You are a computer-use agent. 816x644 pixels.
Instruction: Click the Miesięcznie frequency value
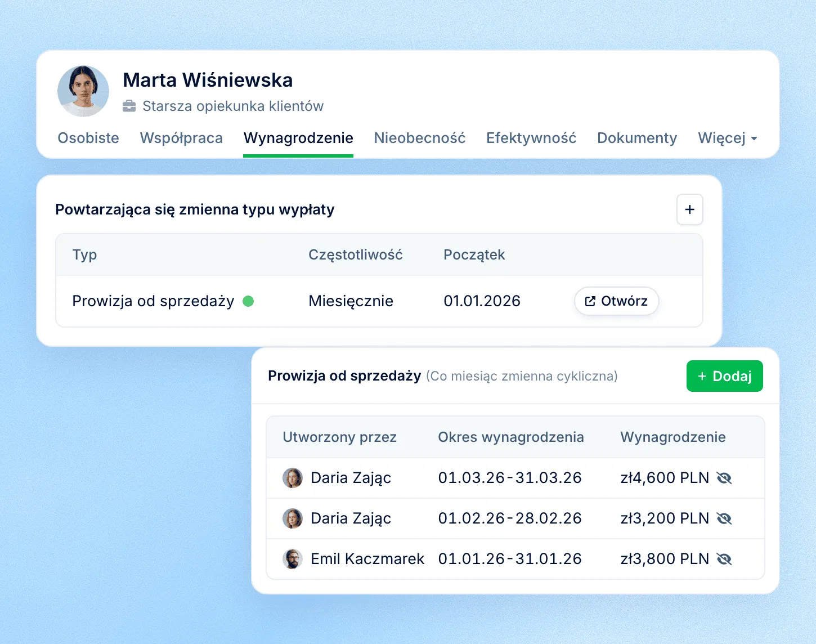pyautogui.click(x=351, y=301)
